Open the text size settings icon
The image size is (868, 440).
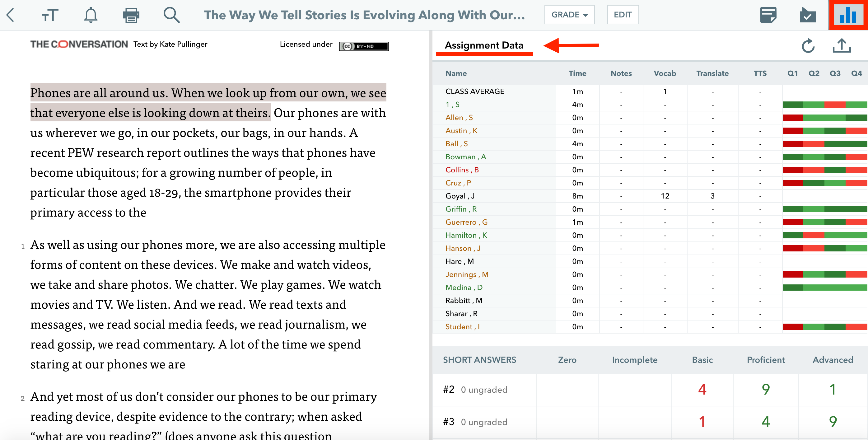pos(50,15)
